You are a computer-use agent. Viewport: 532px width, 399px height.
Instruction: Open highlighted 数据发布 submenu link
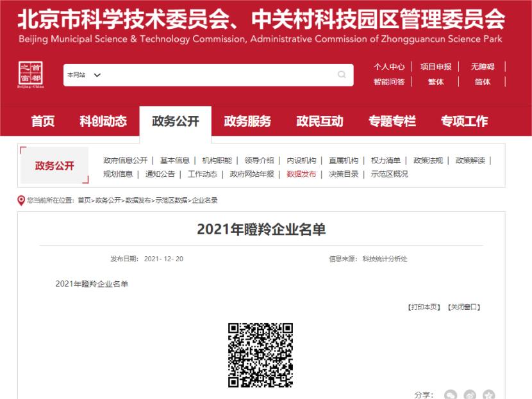click(x=301, y=174)
